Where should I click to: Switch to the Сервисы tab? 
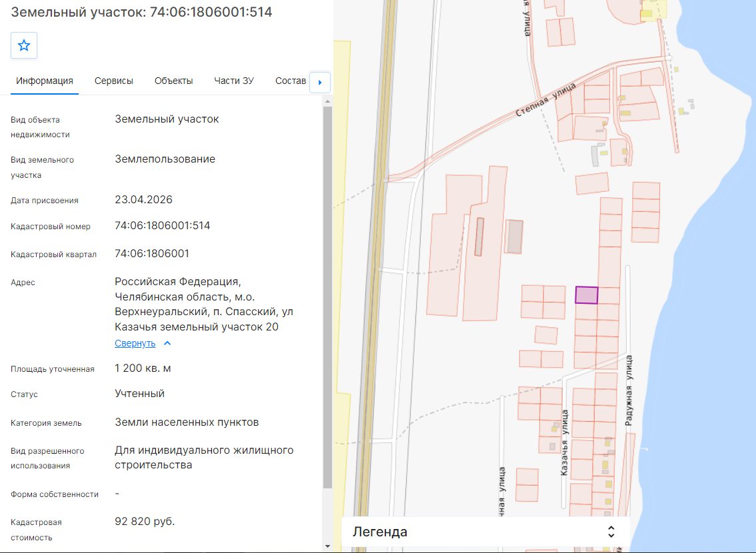(x=114, y=81)
